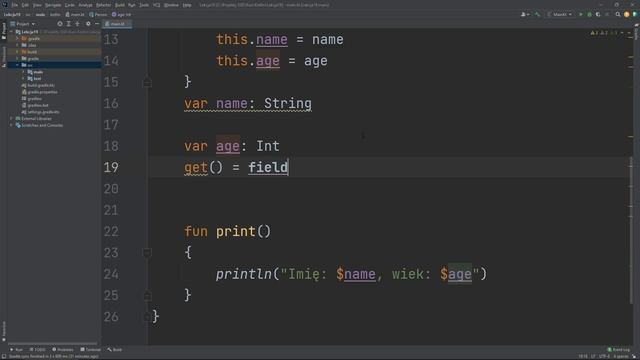Toggle the Structure side tool window tab
This screenshot has width=640, height=360.
[x=4, y=56]
